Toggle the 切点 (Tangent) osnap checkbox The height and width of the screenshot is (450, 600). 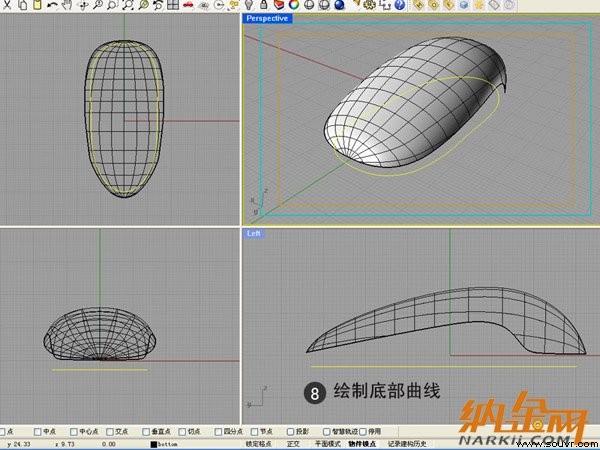tap(182, 432)
